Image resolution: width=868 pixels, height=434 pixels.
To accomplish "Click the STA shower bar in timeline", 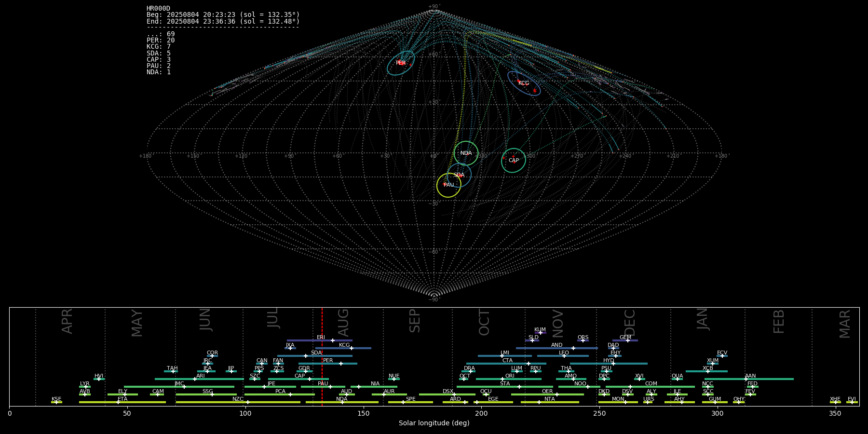I will [x=505, y=387].
